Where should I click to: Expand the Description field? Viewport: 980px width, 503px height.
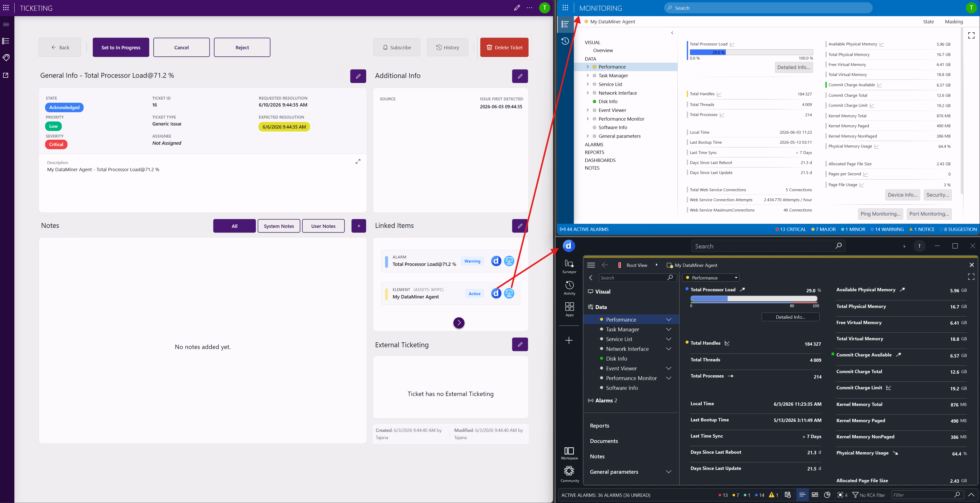click(358, 162)
